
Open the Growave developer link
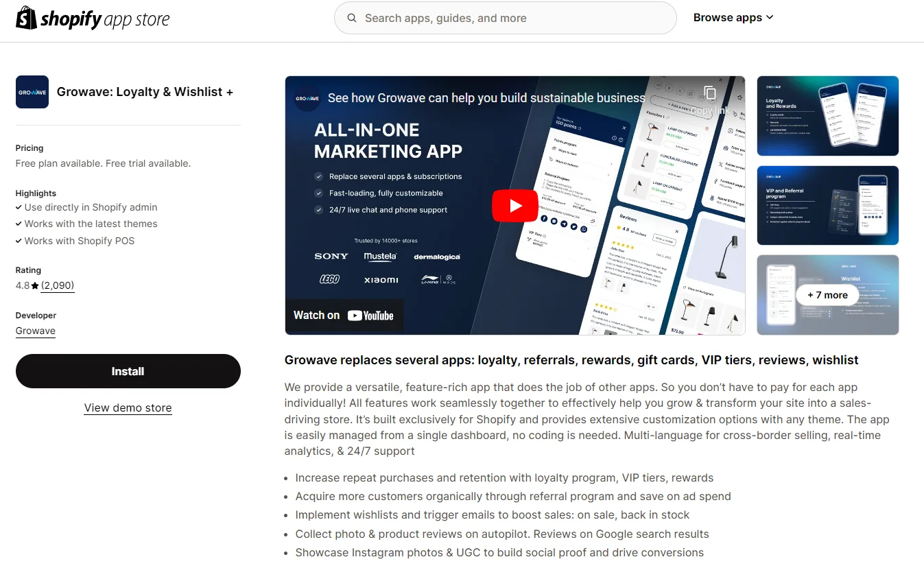click(x=36, y=331)
